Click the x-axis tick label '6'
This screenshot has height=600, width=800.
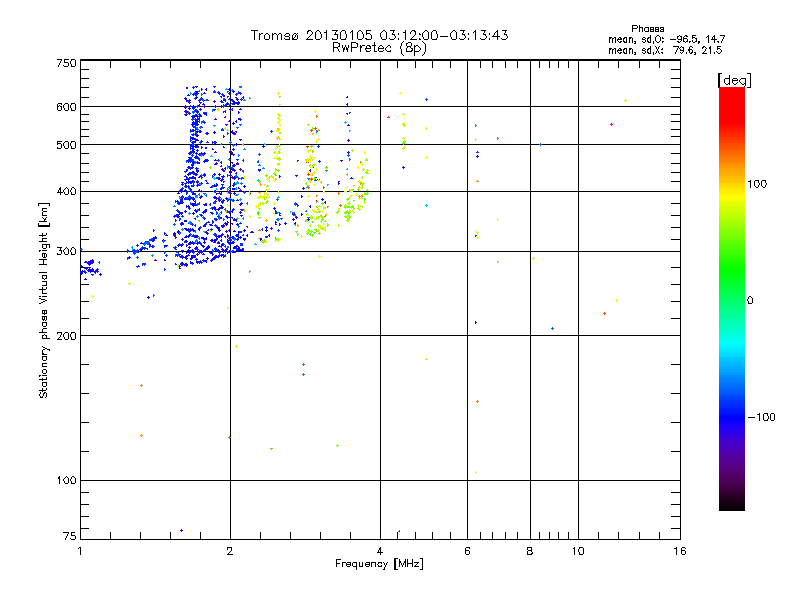467,551
